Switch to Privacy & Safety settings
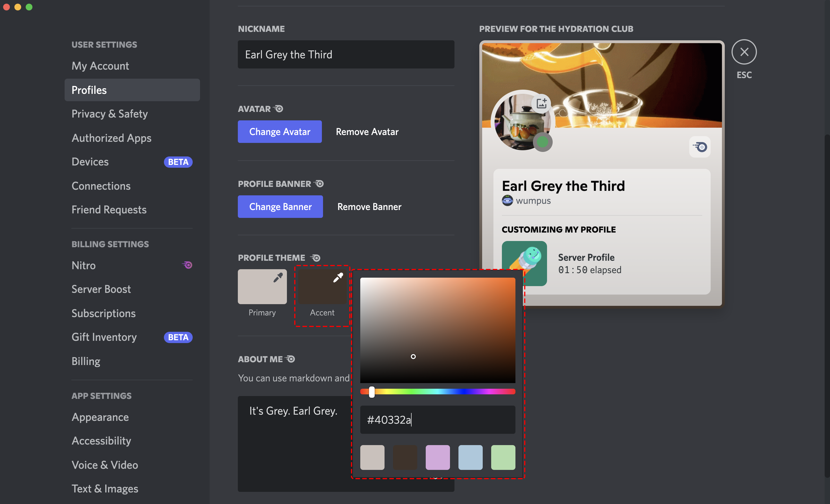The height and width of the screenshot is (504, 830). [109, 114]
